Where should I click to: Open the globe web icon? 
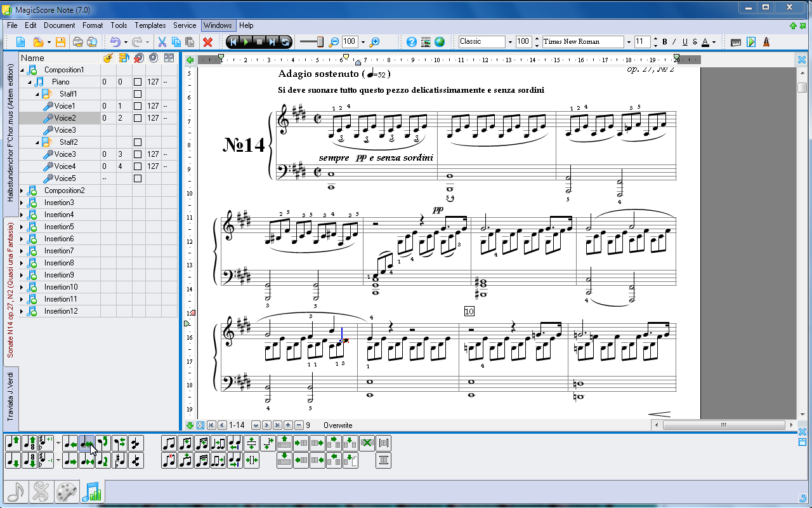pyautogui.click(x=440, y=42)
